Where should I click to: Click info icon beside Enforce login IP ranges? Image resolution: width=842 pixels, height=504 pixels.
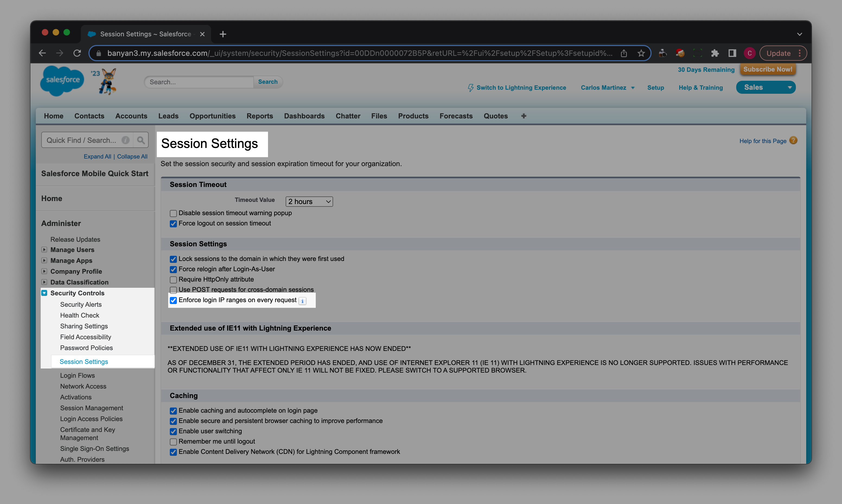(302, 301)
